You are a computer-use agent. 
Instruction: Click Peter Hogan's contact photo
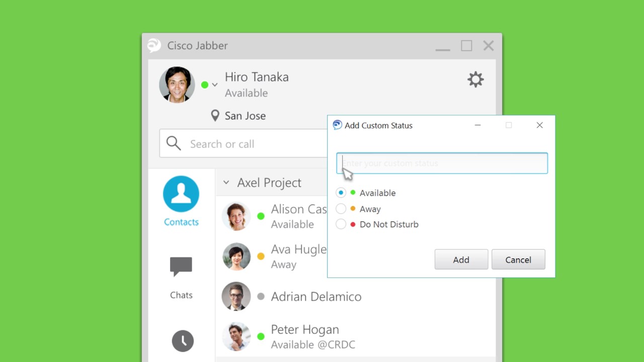(236, 336)
